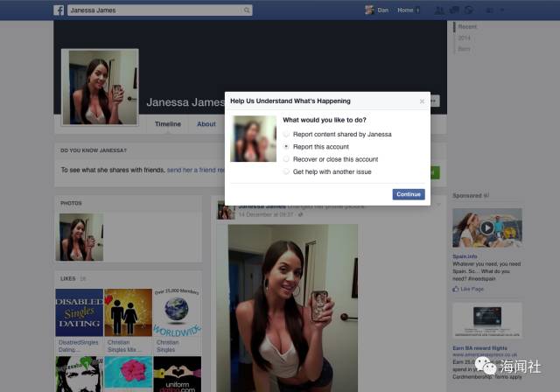Click the search magnifier icon
This screenshot has height=392, width=560.
[x=247, y=10]
